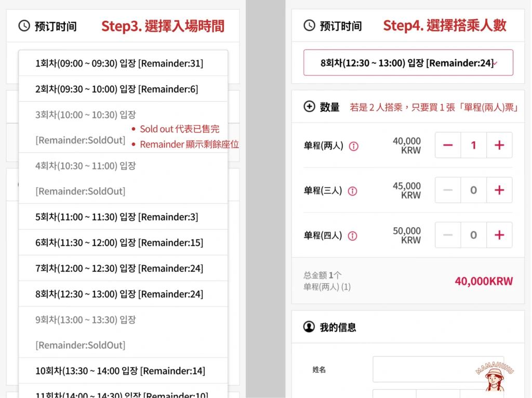Screen dimensions: 532x398
Task: Open the 8회차 reservation time dropdown
Action: click(408, 63)
